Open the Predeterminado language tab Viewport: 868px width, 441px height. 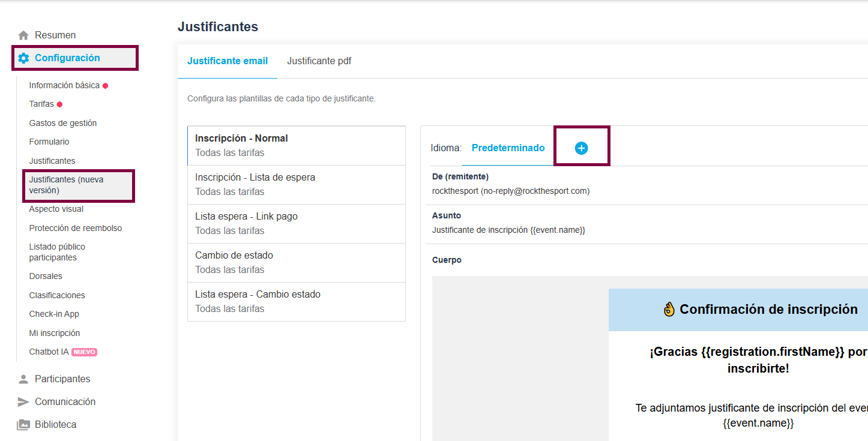coord(508,148)
